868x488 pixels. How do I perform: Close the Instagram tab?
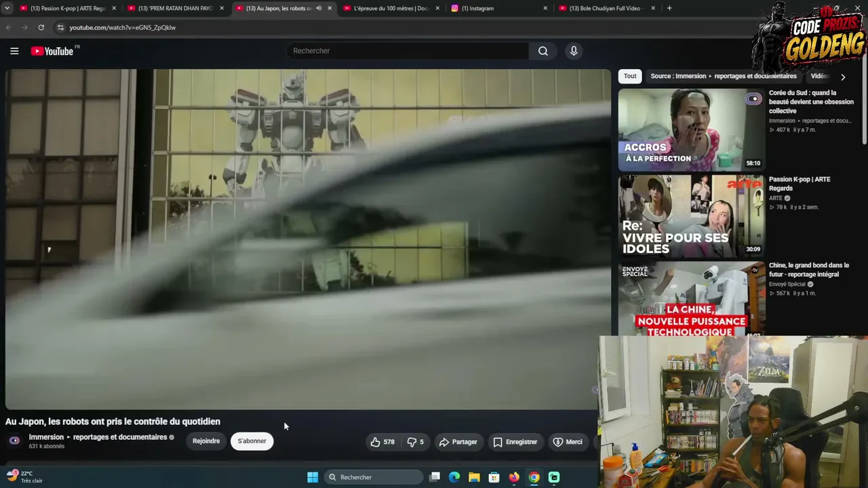[x=545, y=8]
